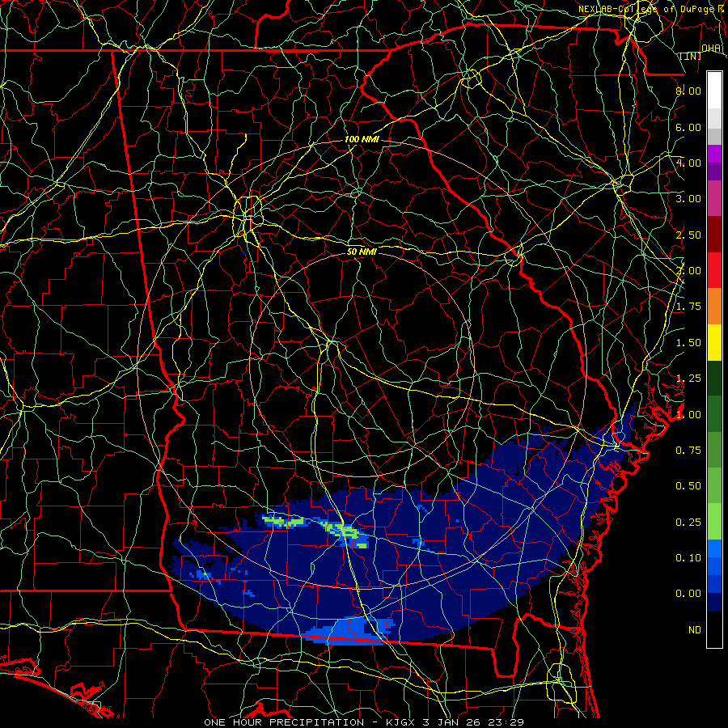Click the 1.50 legend value

pos(688,343)
